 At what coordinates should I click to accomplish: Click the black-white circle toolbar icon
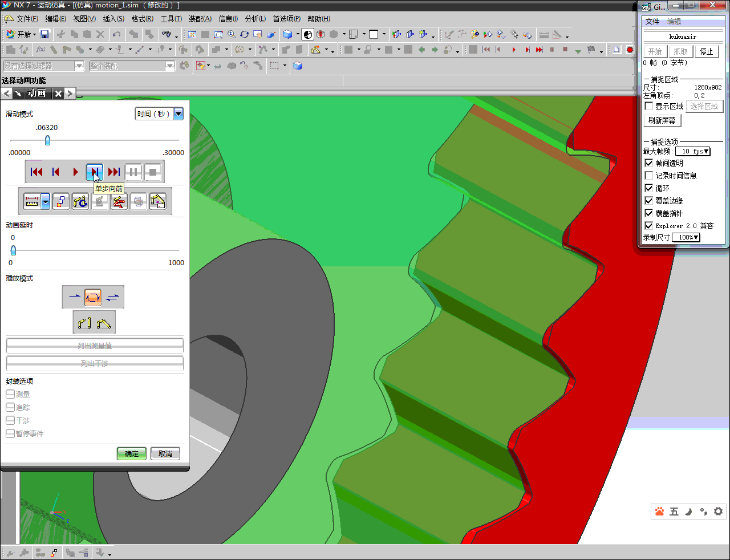point(308,34)
